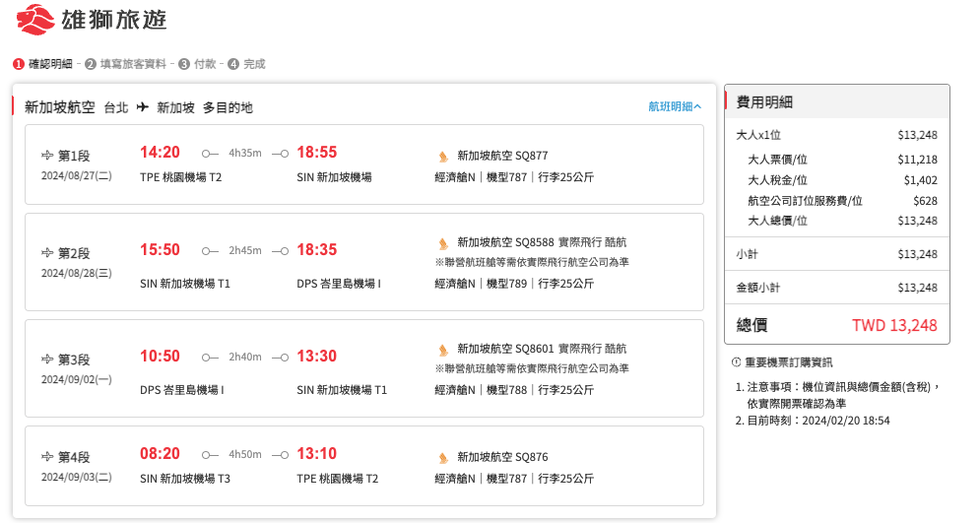Click the date 2024/09/02(一)
Viewport: 980px width, 523px height.
coord(76,379)
